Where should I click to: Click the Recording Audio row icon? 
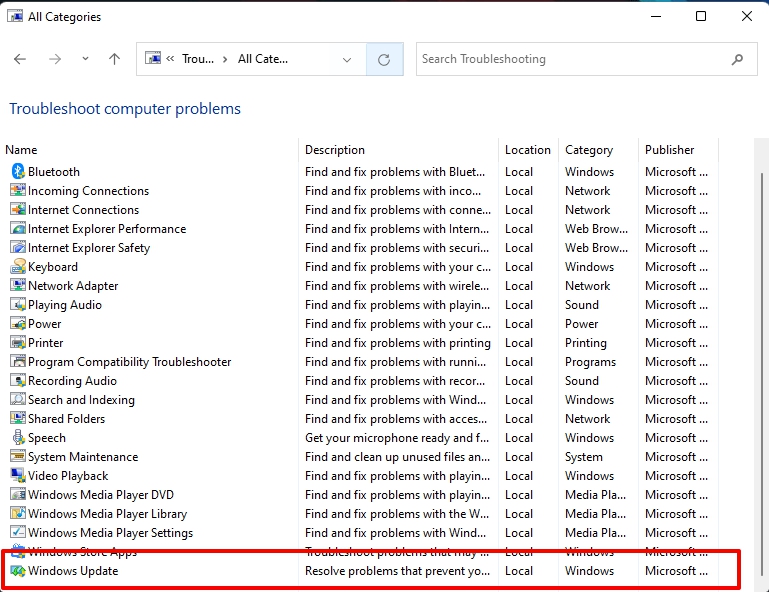pyautogui.click(x=18, y=381)
